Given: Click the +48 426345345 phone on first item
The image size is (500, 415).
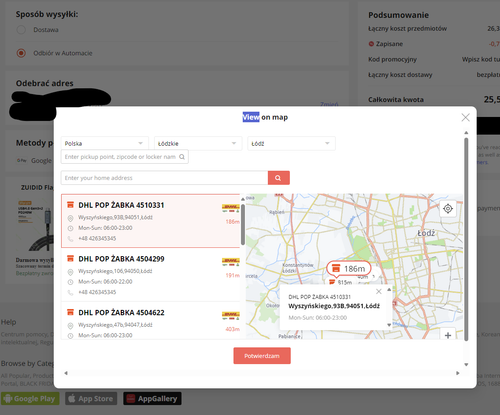Looking at the screenshot, I should [x=97, y=238].
